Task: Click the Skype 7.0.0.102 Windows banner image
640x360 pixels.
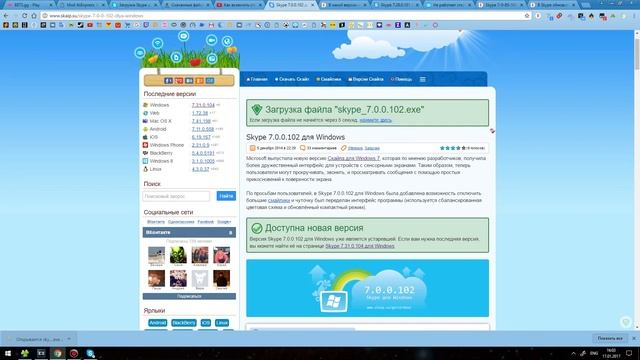Action: [x=367, y=288]
